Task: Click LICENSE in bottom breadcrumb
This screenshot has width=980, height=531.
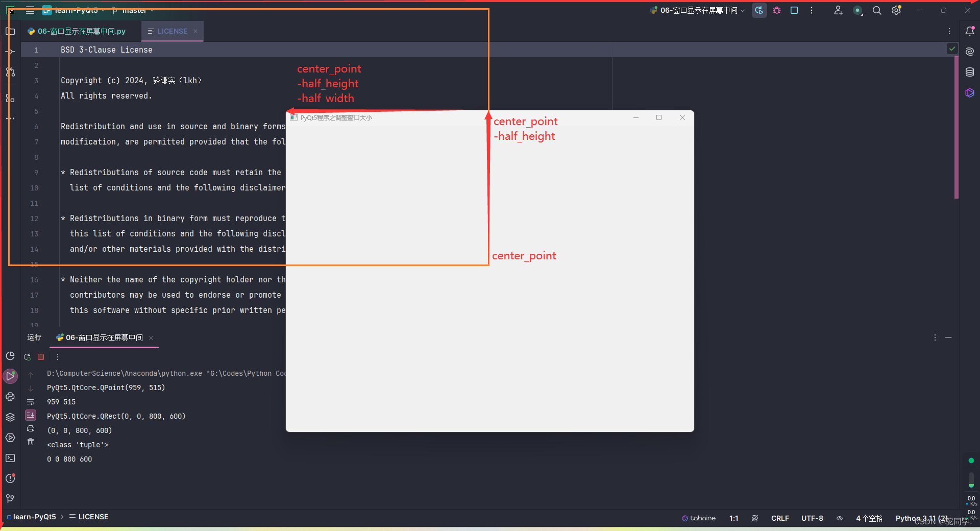Action: click(x=89, y=517)
